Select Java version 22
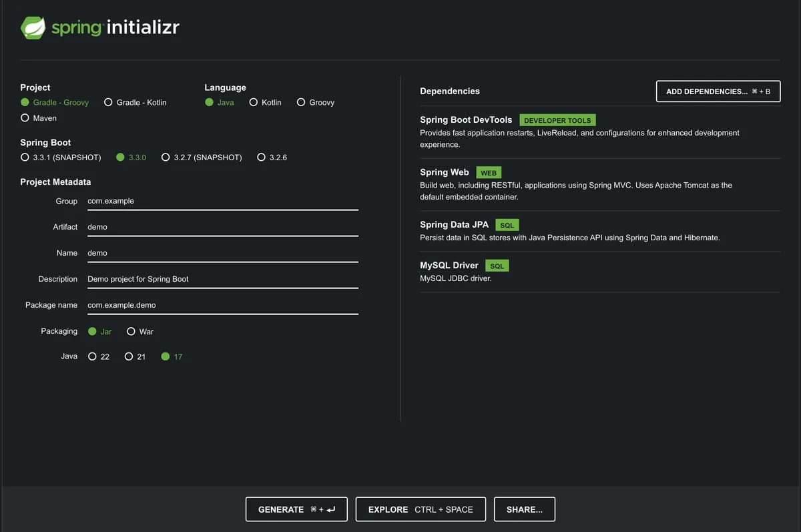 98,356
